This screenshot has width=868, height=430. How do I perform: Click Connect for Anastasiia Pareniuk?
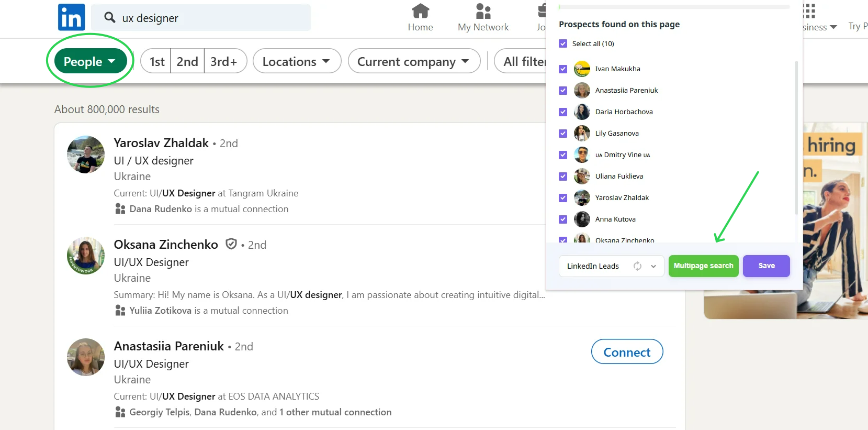pos(627,352)
